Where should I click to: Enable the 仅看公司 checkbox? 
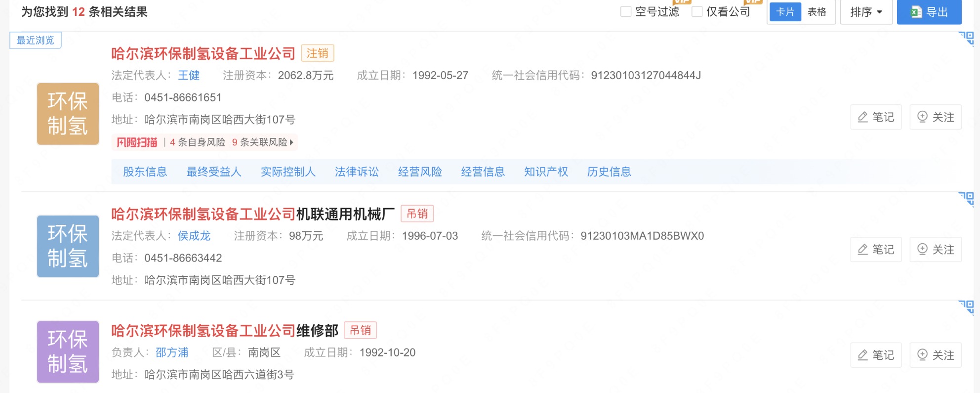click(697, 11)
